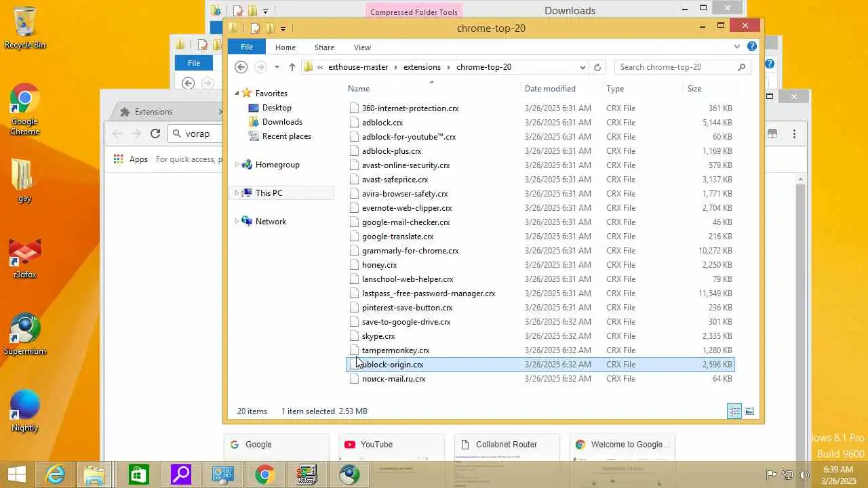Click Action Center flag in tray
This screenshot has width=868, height=488.
(772, 475)
